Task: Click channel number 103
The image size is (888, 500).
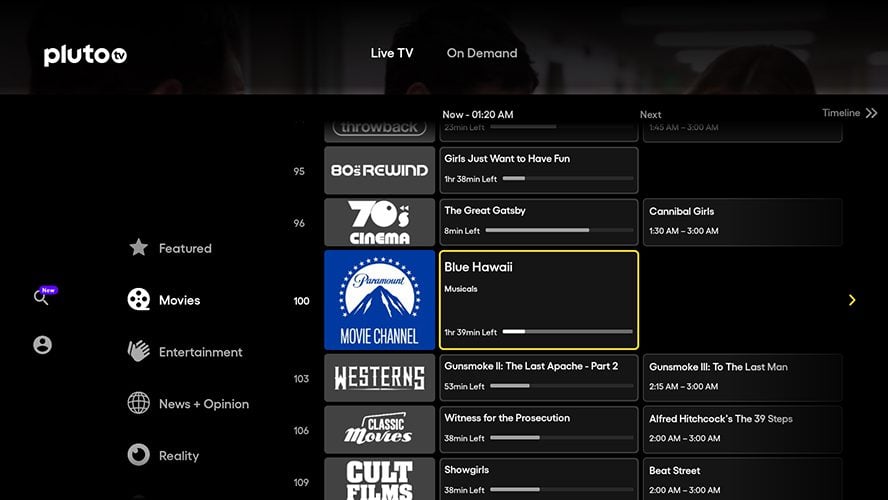Action: tap(301, 379)
